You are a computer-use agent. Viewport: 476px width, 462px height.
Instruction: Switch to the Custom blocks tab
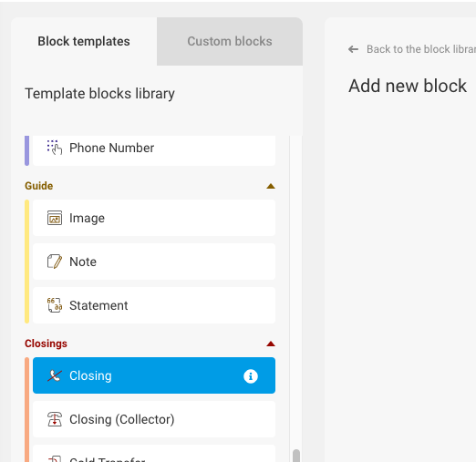click(x=230, y=41)
